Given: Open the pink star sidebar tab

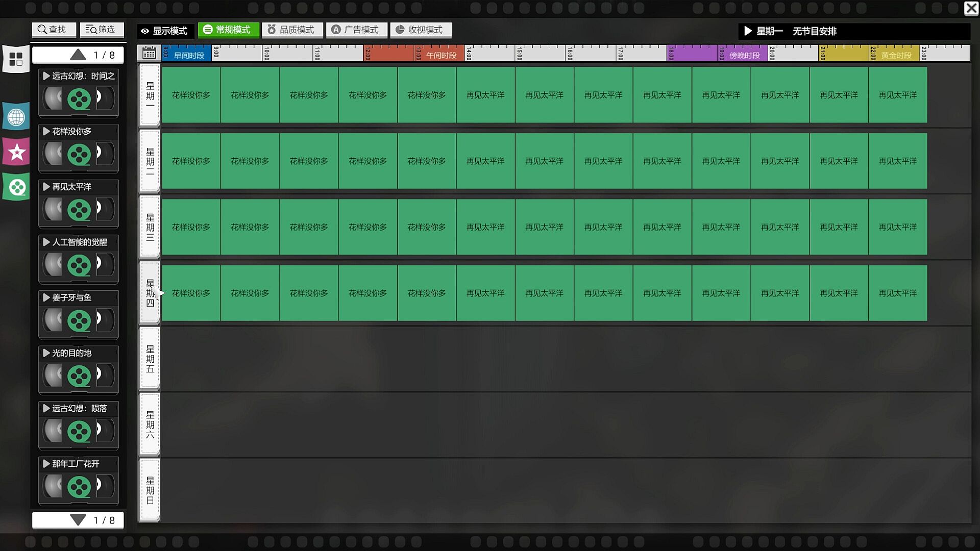Looking at the screenshot, I should click(x=17, y=152).
